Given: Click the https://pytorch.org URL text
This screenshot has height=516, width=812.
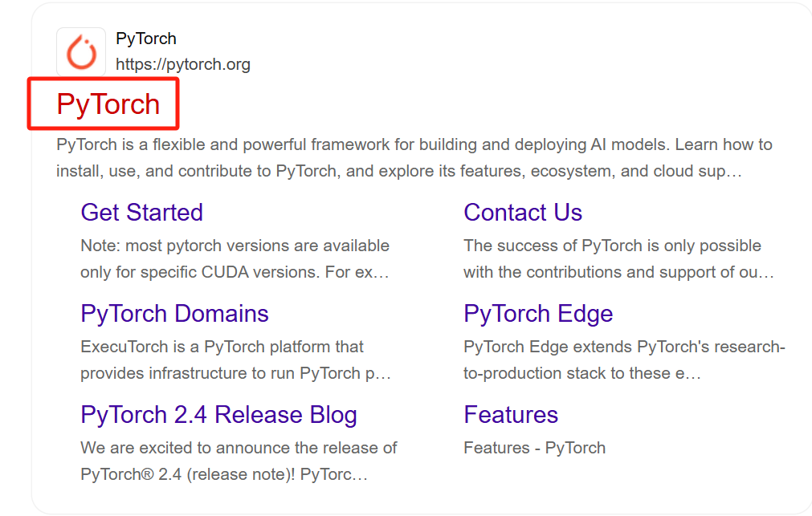Looking at the screenshot, I should coord(183,64).
